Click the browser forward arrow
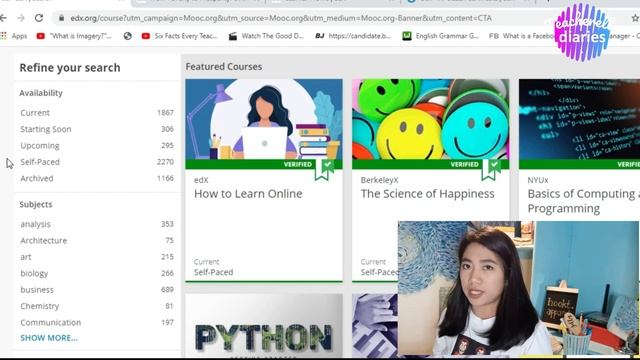 (21, 18)
